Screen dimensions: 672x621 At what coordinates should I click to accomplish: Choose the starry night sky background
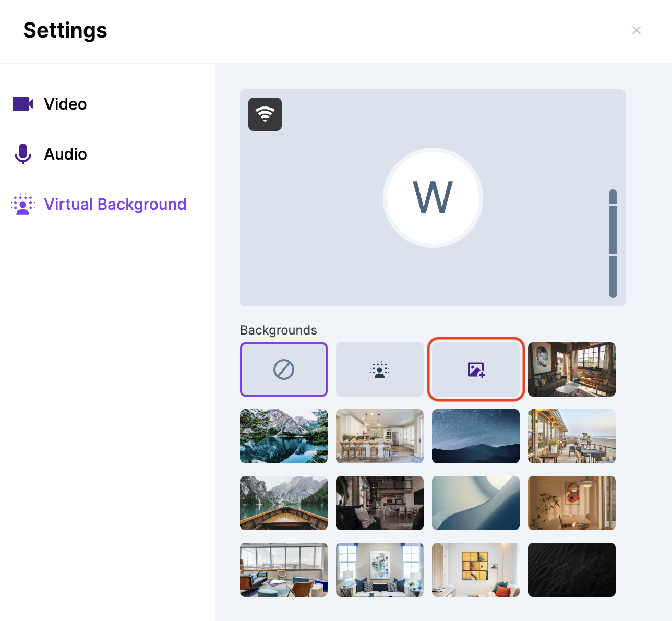(x=475, y=436)
